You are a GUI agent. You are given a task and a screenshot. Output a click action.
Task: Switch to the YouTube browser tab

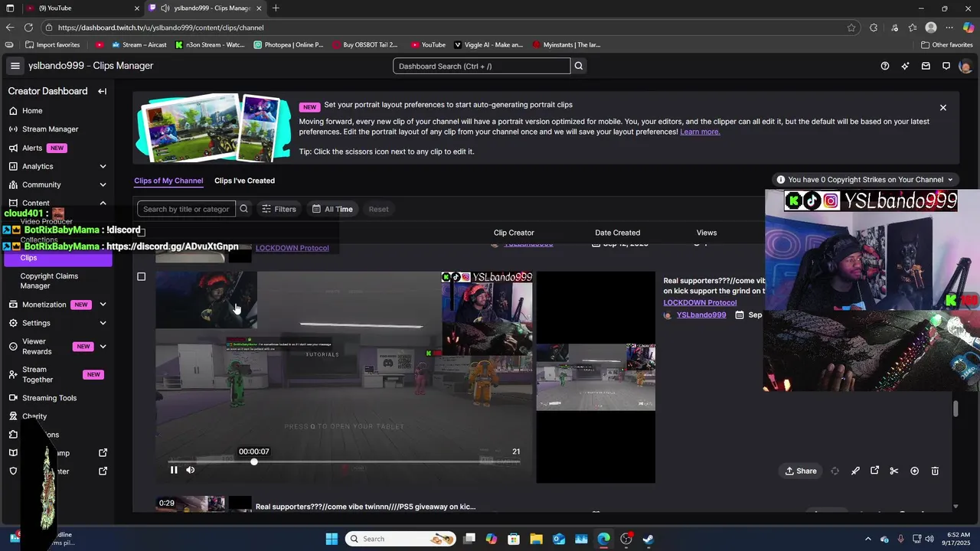coord(81,8)
